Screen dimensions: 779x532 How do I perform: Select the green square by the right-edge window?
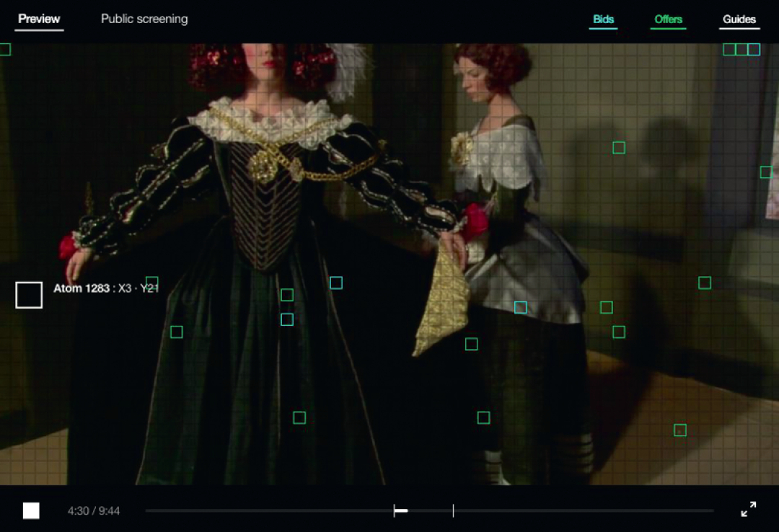[x=765, y=172]
